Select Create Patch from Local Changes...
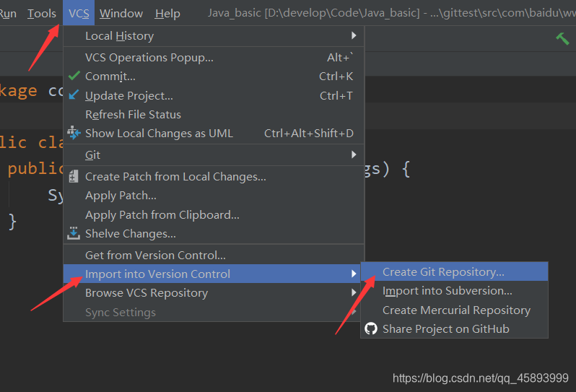576x392 pixels. (x=214, y=176)
